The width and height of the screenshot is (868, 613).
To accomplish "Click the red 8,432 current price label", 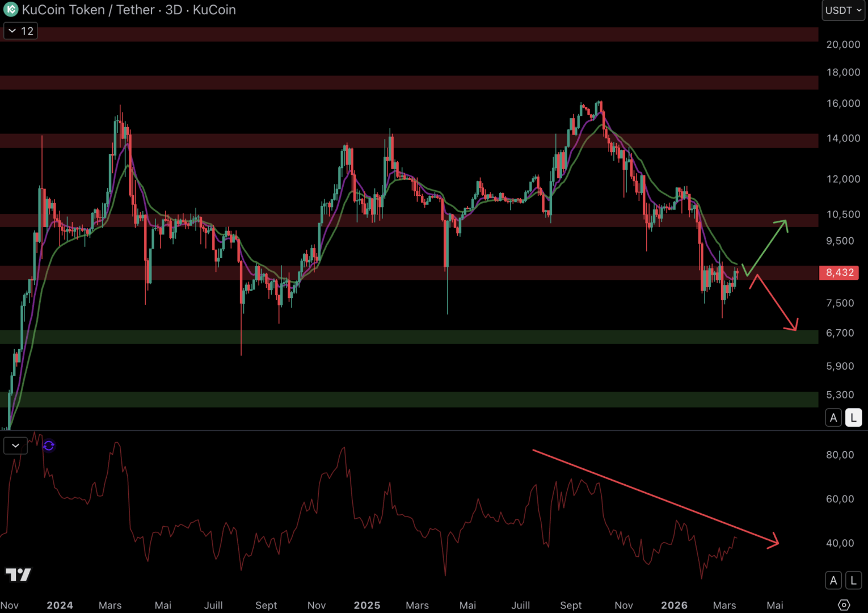I will coord(839,272).
